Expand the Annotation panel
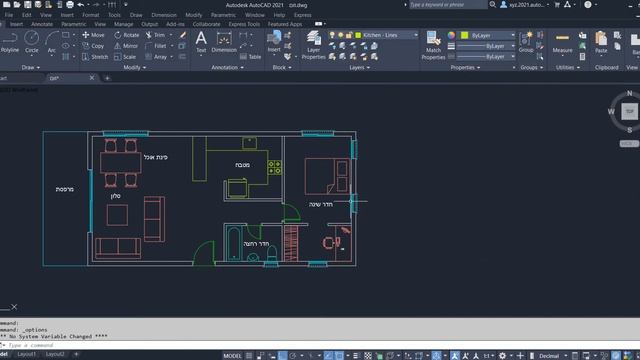The image size is (640, 360). tap(227, 67)
